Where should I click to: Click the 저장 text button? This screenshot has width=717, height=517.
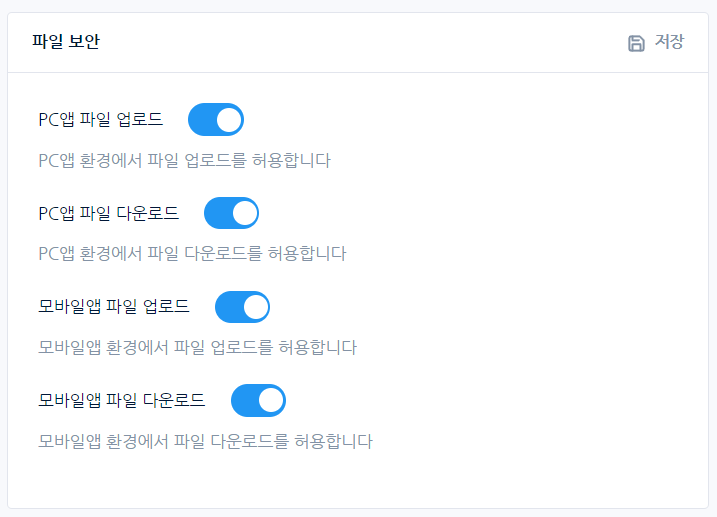tap(669, 42)
